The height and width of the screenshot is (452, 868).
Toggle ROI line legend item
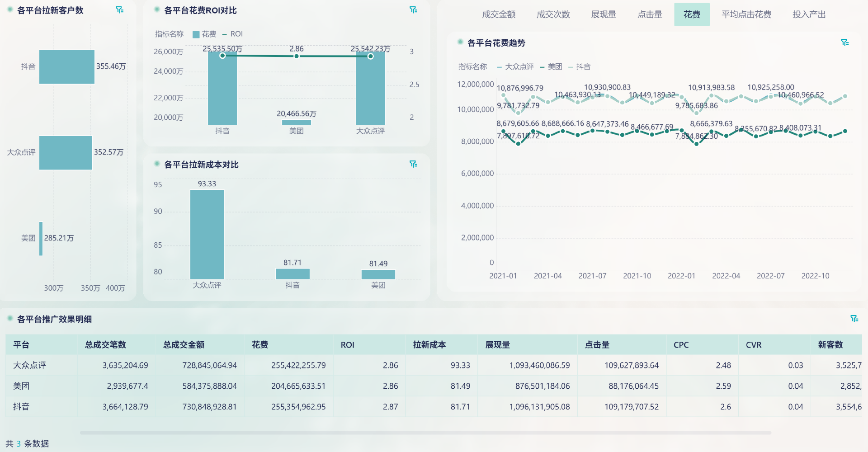click(x=232, y=34)
